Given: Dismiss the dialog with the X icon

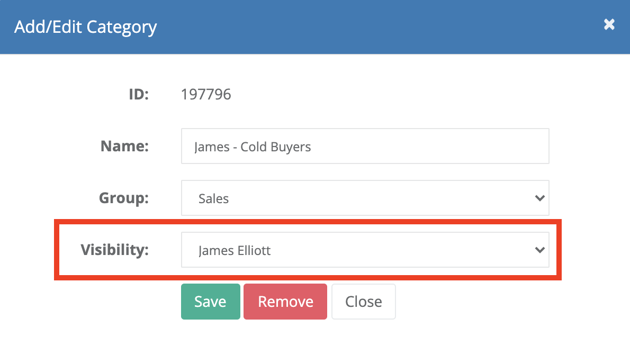Looking at the screenshot, I should coord(609,24).
